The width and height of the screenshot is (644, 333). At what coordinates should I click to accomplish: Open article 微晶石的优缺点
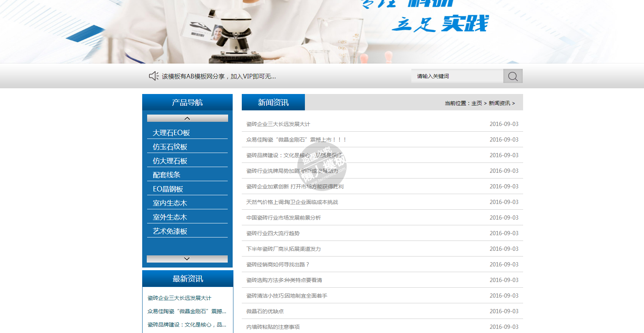265,311
